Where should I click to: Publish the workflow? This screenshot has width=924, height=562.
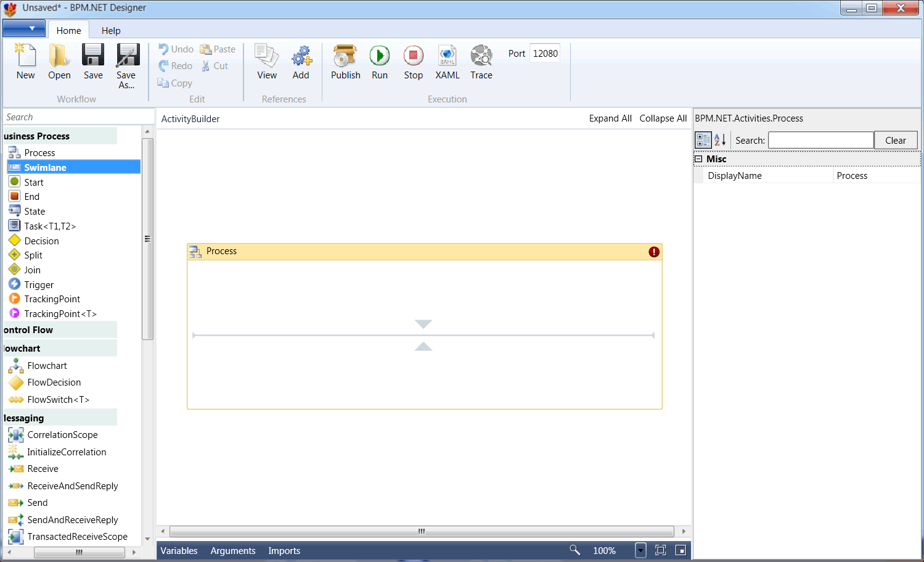tap(345, 62)
